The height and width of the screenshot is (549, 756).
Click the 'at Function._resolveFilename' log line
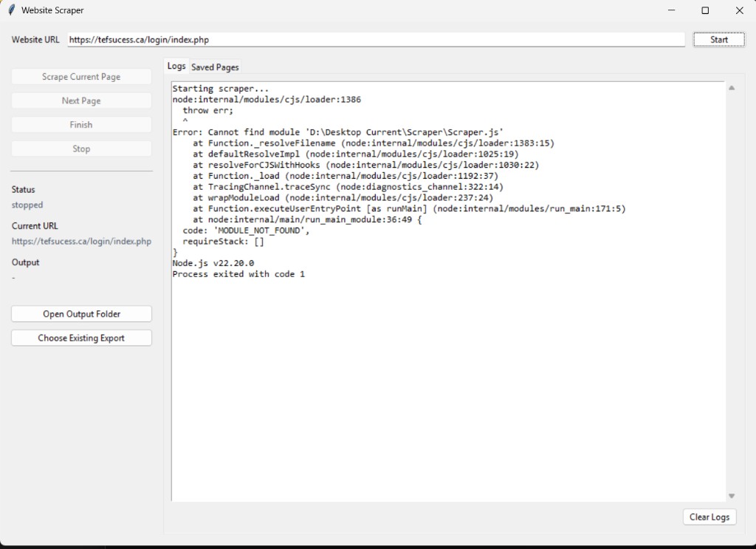[x=374, y=143]
